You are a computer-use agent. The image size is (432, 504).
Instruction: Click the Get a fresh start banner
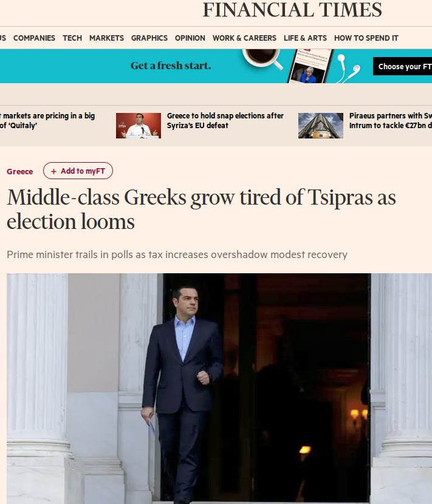click(216, 66)
